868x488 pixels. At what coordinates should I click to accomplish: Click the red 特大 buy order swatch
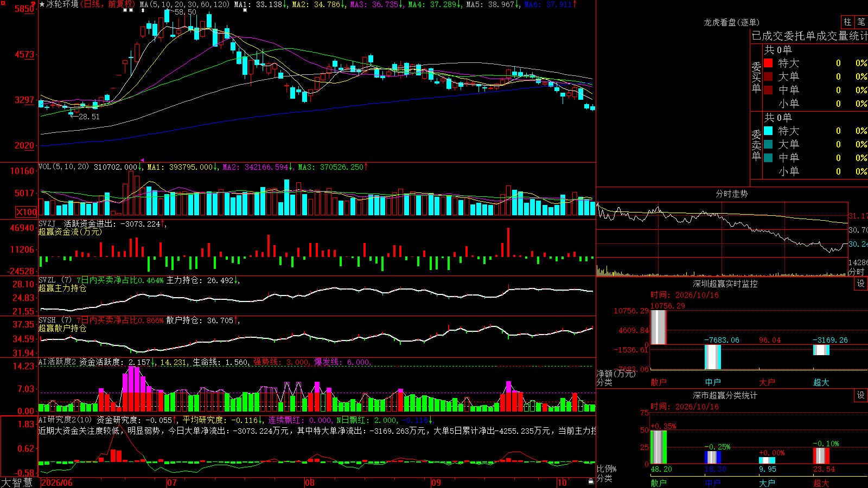pos(768,63)
